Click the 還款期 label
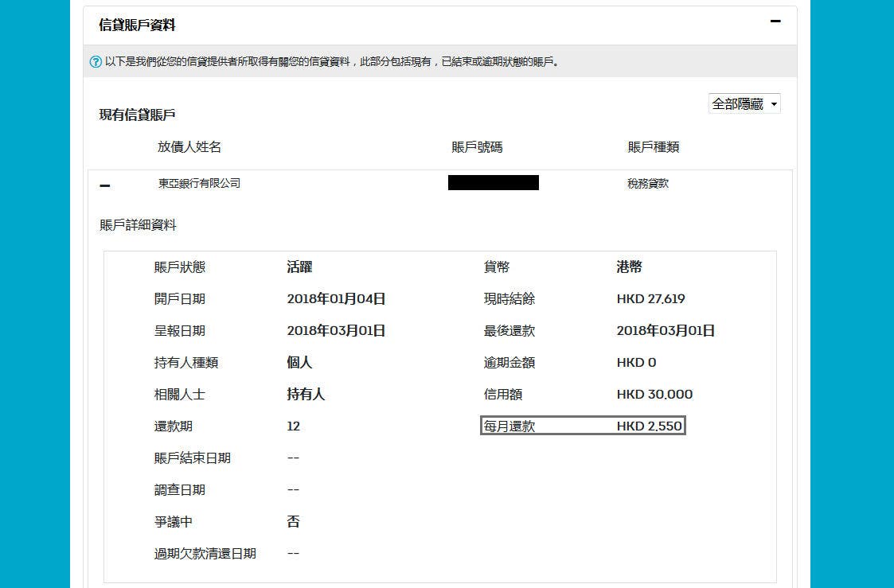Image resolution: width=894 pixels, height=588 pixels. point(174,426)
